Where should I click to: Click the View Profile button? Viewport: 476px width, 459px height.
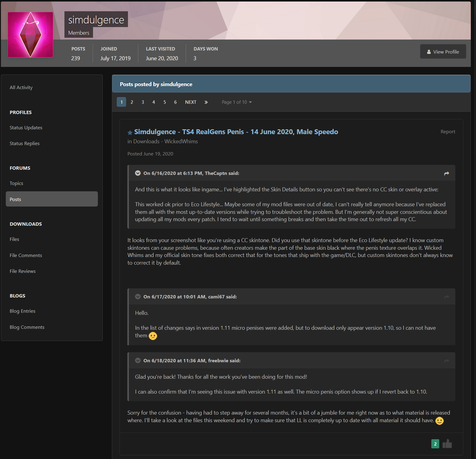pos(443,52)
